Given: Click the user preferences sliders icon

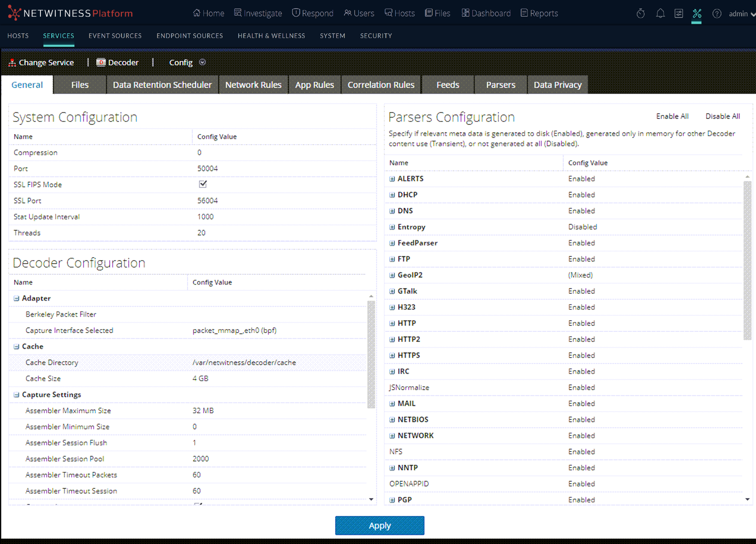Looking at the screenshot, I should pos(678,13).
